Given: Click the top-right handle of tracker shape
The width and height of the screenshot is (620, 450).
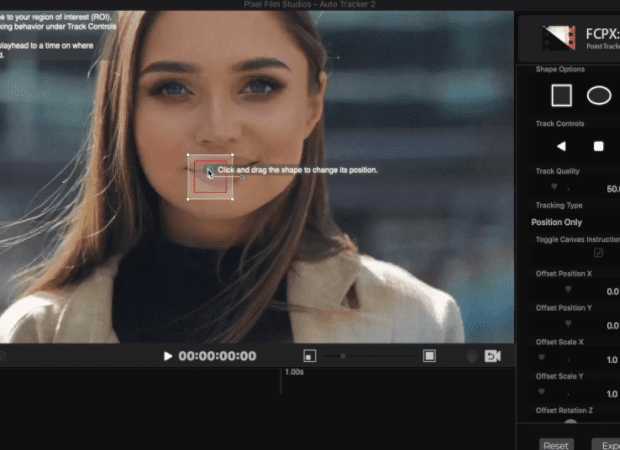Looking at the screenshot, I should [232, 155].
